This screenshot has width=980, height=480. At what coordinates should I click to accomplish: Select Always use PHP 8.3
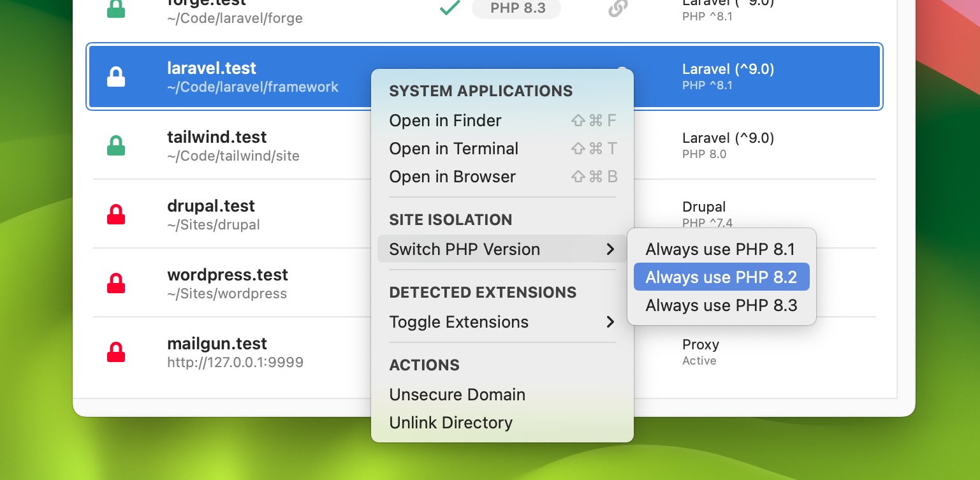[x=722, y=305]
